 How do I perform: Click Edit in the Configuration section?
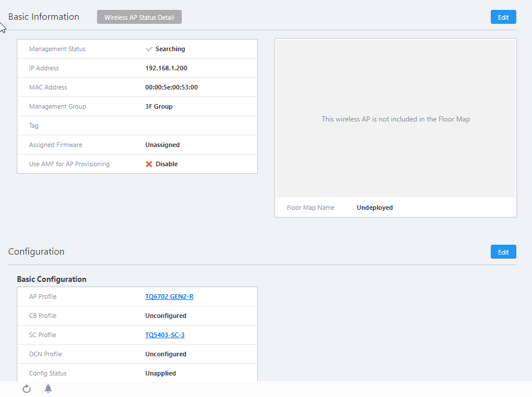(503, 252)
